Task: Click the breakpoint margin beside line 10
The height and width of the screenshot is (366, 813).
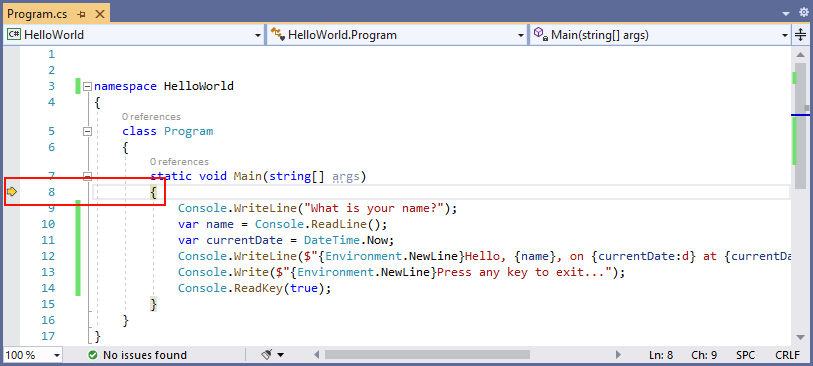Action: coord(12,224)
